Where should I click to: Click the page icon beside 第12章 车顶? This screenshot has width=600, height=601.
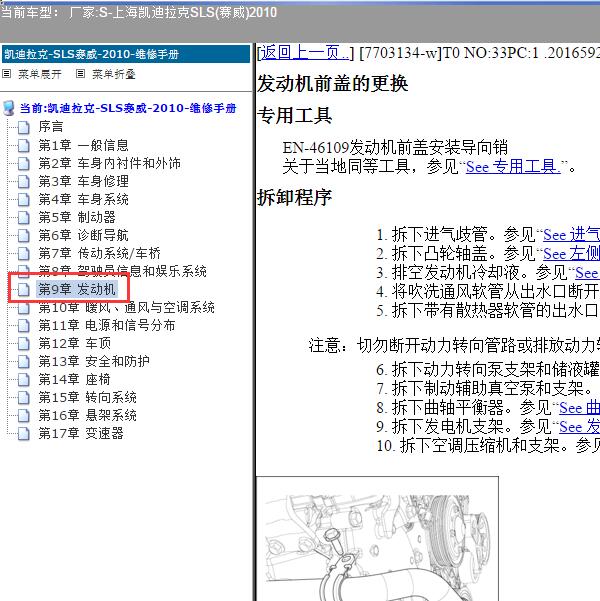(x=24, y=343)
